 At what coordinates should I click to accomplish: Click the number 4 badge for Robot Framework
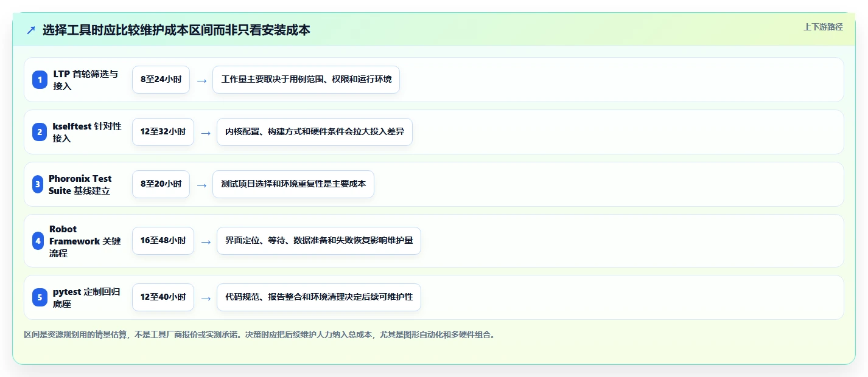(38, 241)
